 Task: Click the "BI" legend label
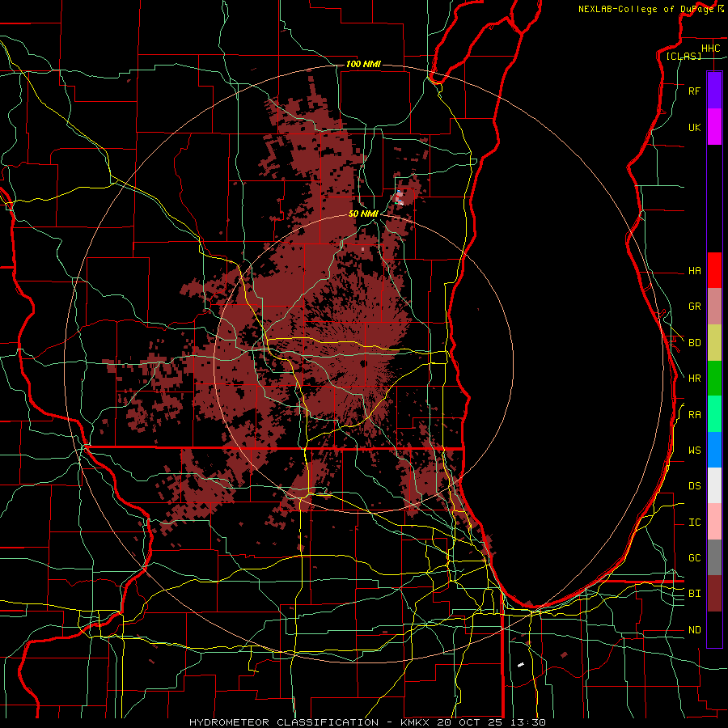click(694, 594)
